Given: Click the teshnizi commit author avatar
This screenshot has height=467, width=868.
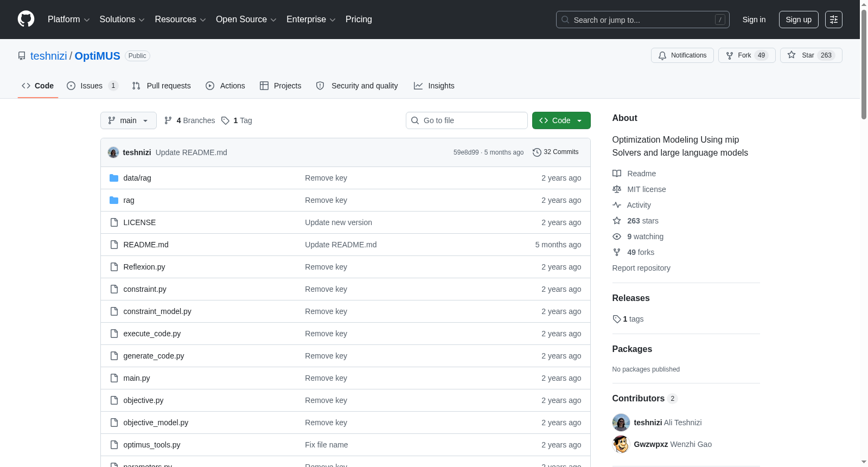Looking at the screenshot, I should (113, 152).
